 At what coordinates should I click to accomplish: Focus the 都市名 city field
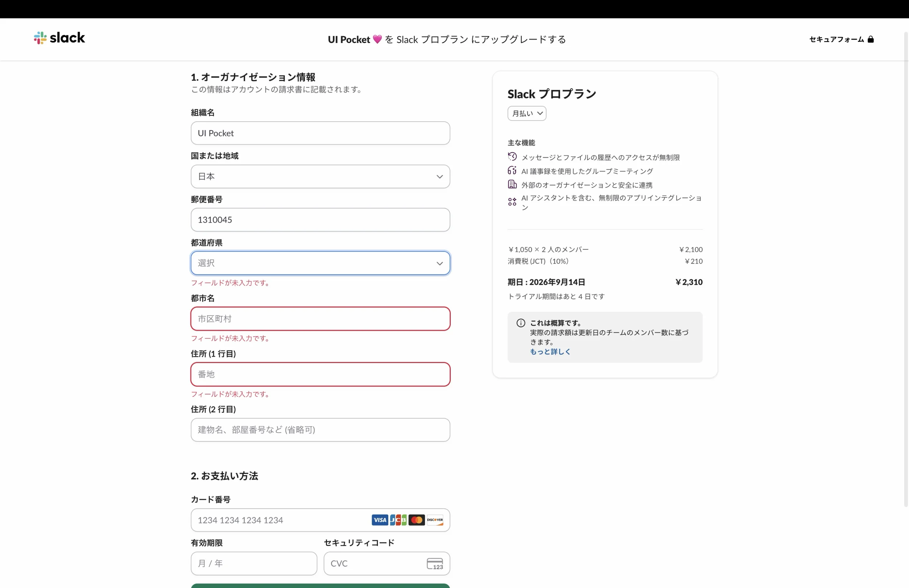pos(320,319)
